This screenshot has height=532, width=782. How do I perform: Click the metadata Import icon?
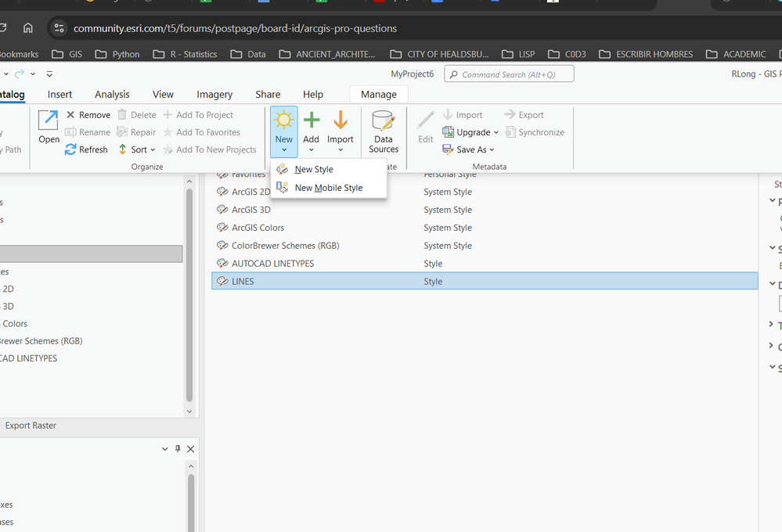click(x=448, y=115)
